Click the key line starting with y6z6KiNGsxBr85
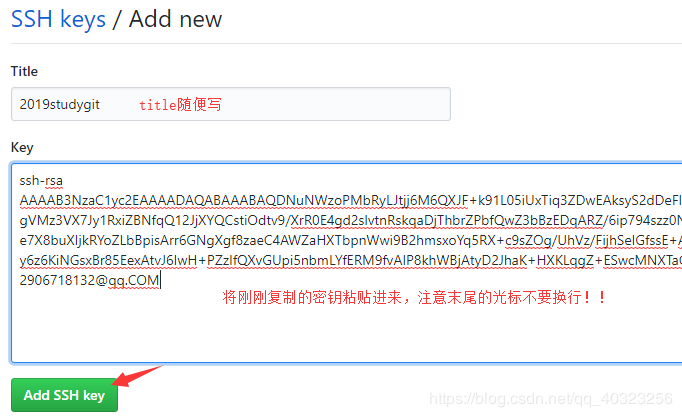 (351, 260)
